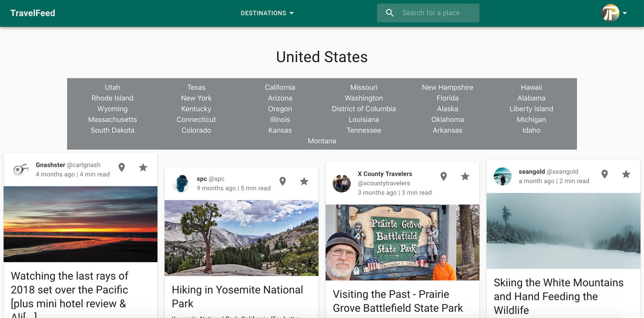Viewport: 644px width, 318px height.
Task: Select Oklahoma
Action: pyautogui.click(x=448, y=120)
